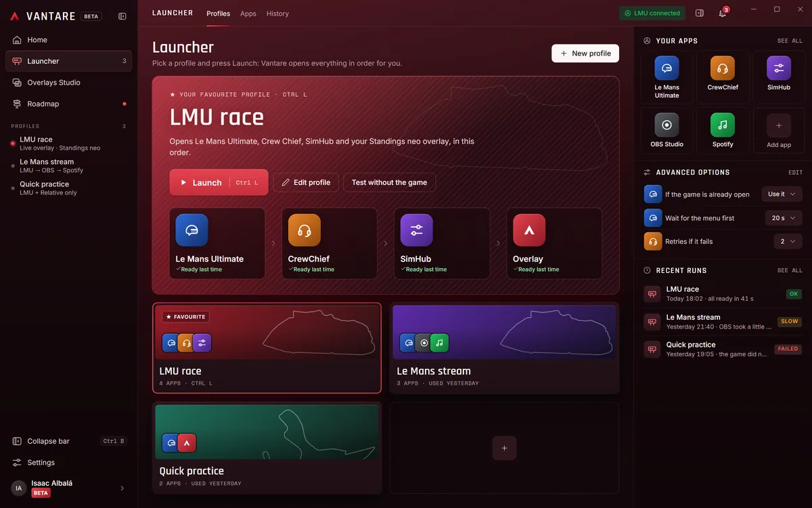Click the Le Mans stream recent run icon
This screenshot has width=812, height=508.
pos(652,322)
